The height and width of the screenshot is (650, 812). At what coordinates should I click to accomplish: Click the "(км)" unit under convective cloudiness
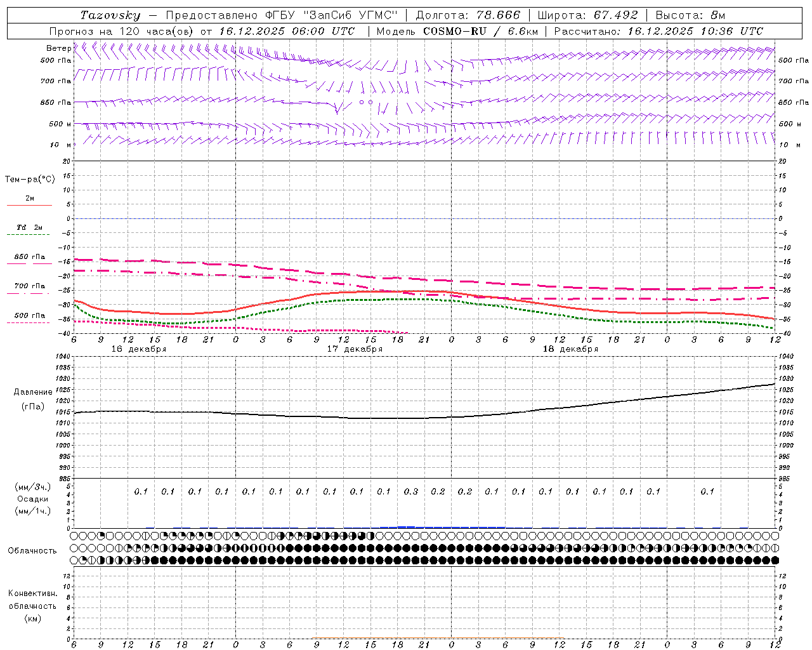[32, 618]
